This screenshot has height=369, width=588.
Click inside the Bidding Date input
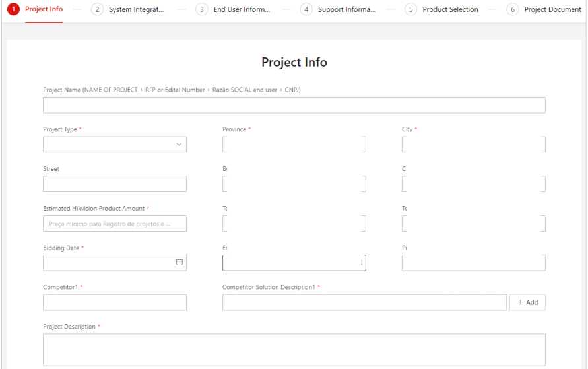[106, 263]
